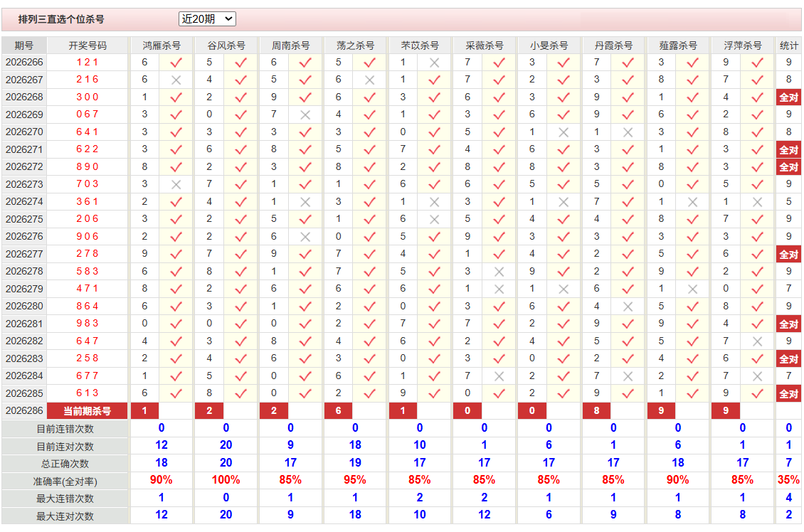Viewport: 804px width, 532px height.
Task: Click the 采薇杀号 column header
Action: (485, 46)
